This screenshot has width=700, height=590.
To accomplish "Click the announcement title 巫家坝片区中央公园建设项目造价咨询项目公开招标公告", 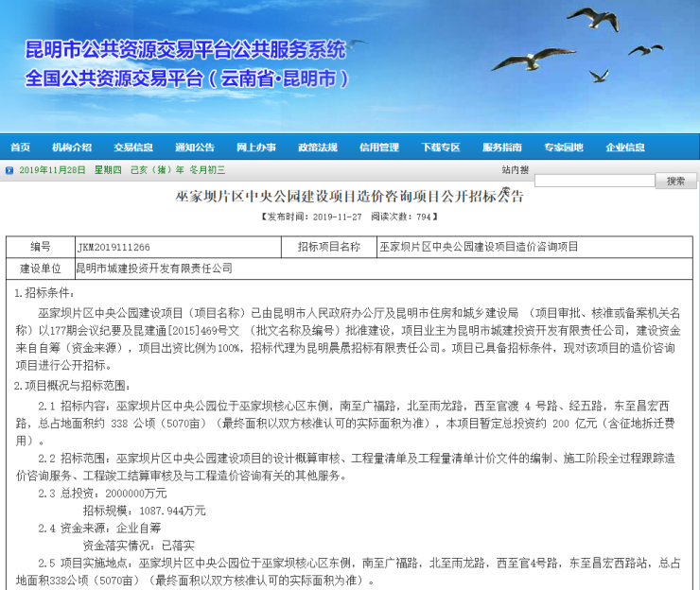I will pyautogui.click(x=350, y=197).
